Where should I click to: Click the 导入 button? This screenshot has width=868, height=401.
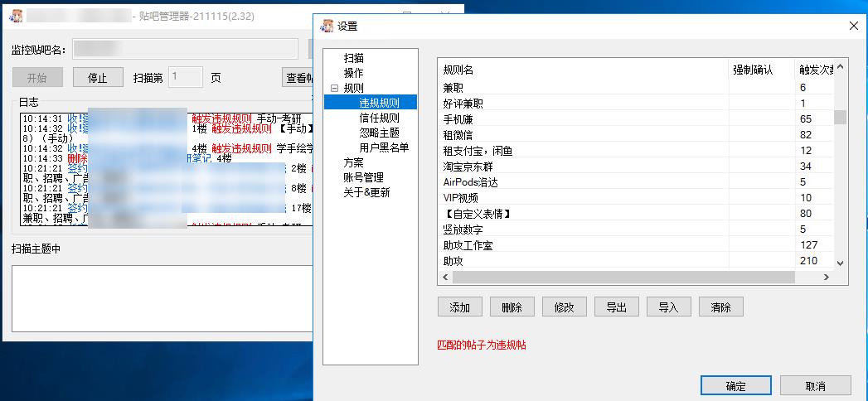(669, 307)
